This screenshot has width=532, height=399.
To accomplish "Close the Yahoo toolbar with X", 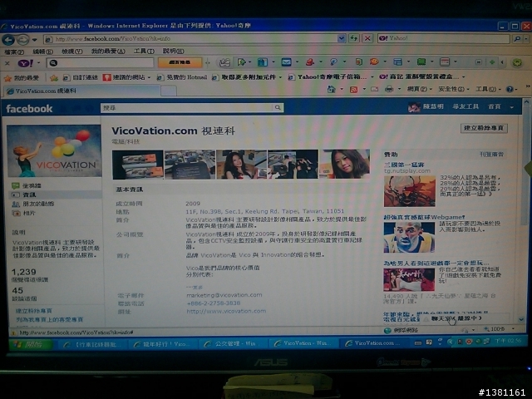I will 7,63.
